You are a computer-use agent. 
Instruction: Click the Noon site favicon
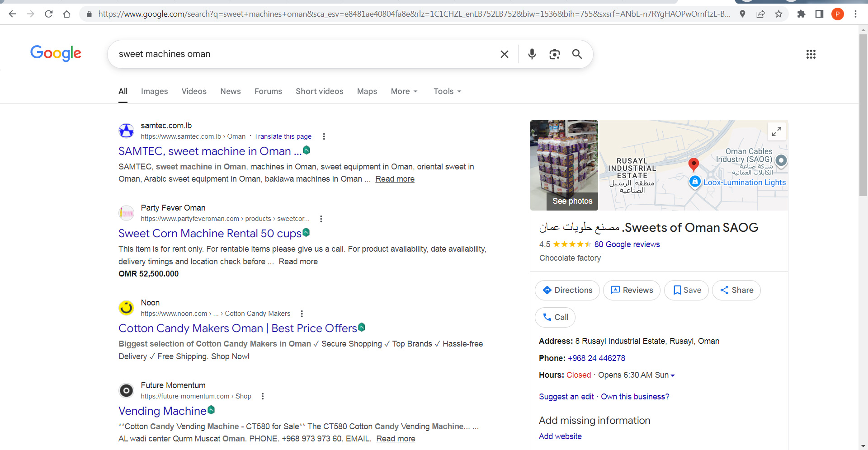pyautogui.click(x=126, y=308)
